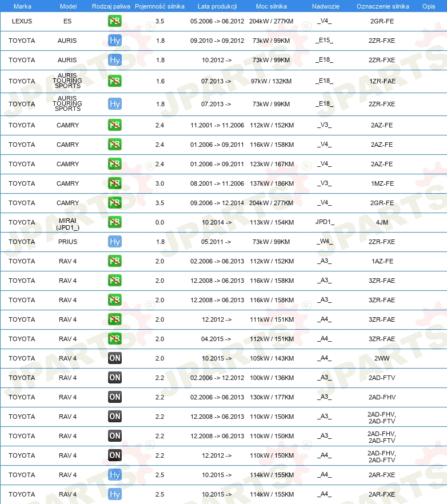Click production years 09.2006 -> 12.2014
The height and width of the screenshot is (504, 447).
[x=217, y=203]
